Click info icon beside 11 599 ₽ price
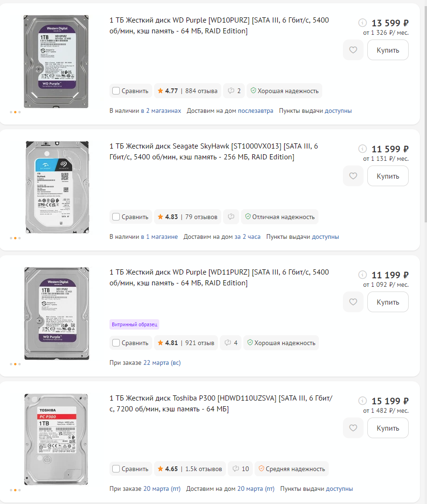This screenshot has height=504, width=427. (362, 149)
